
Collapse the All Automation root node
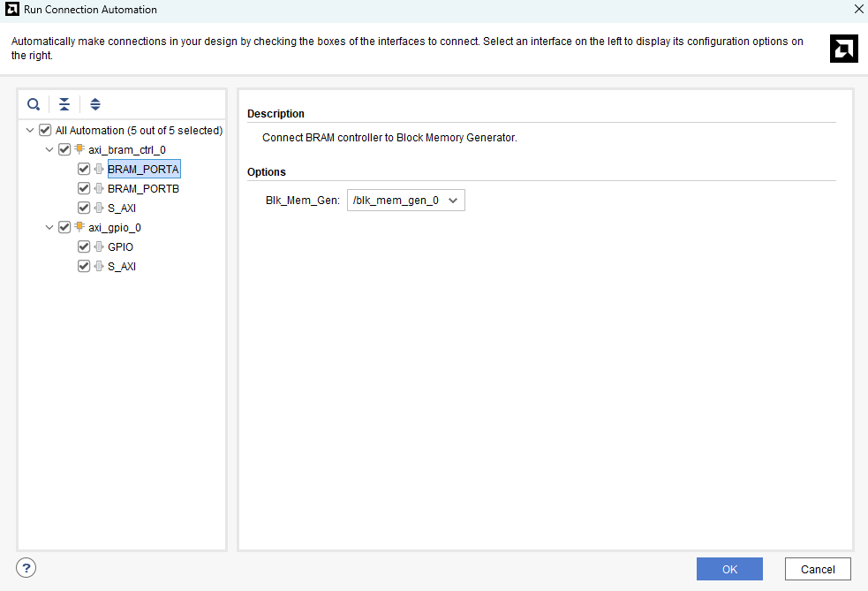[30, 131]
